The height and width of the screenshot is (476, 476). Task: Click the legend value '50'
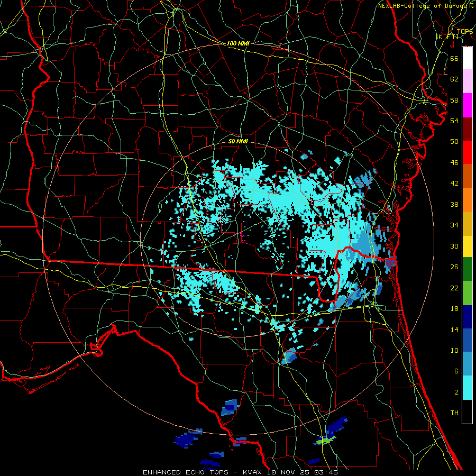(x=454, y=141)
